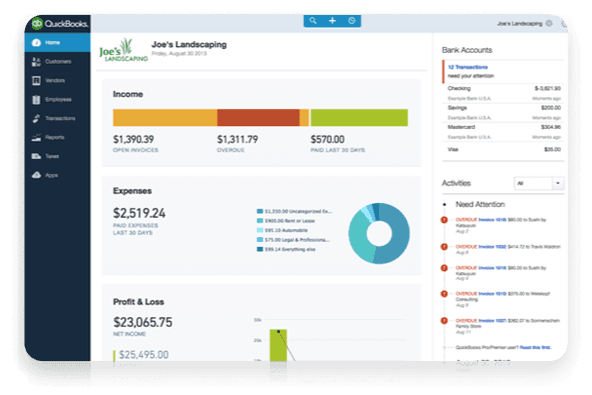Click the Rent or Lease legend swatch
592x395 pixels.
click(260, 221)
